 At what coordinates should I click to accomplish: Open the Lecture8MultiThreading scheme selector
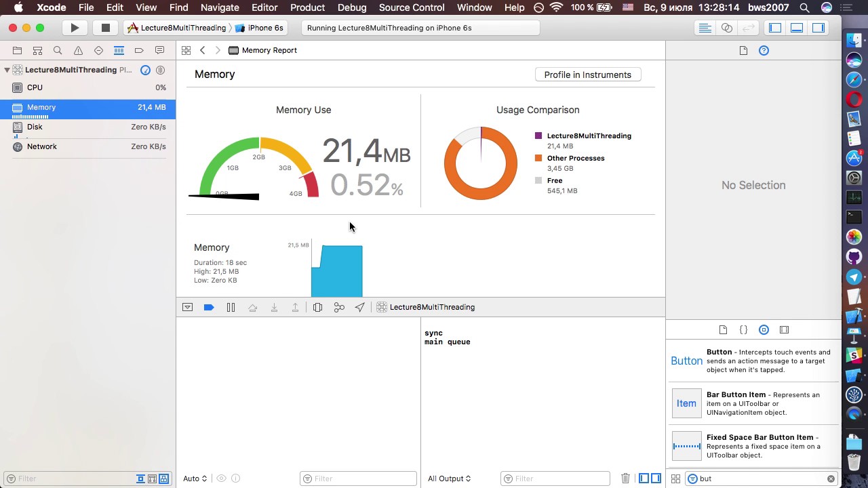click(x=177, y=28)
